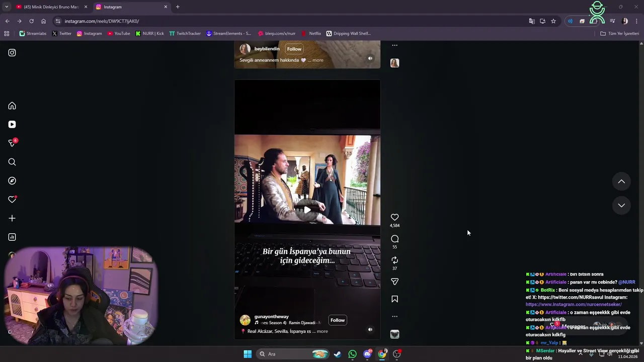This screenshot has height=362, width=644.
Task: Translate this page icon
Action: pyautogui.click(x=532, y=21)
